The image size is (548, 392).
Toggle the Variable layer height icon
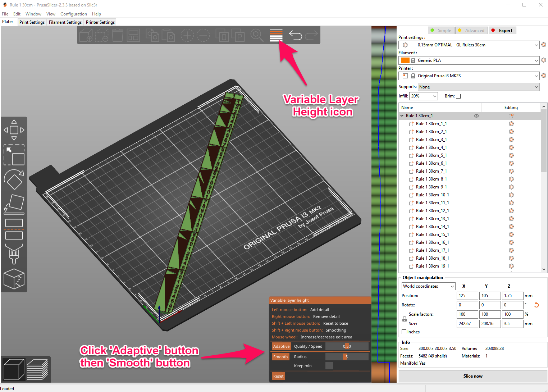point(276,35)
